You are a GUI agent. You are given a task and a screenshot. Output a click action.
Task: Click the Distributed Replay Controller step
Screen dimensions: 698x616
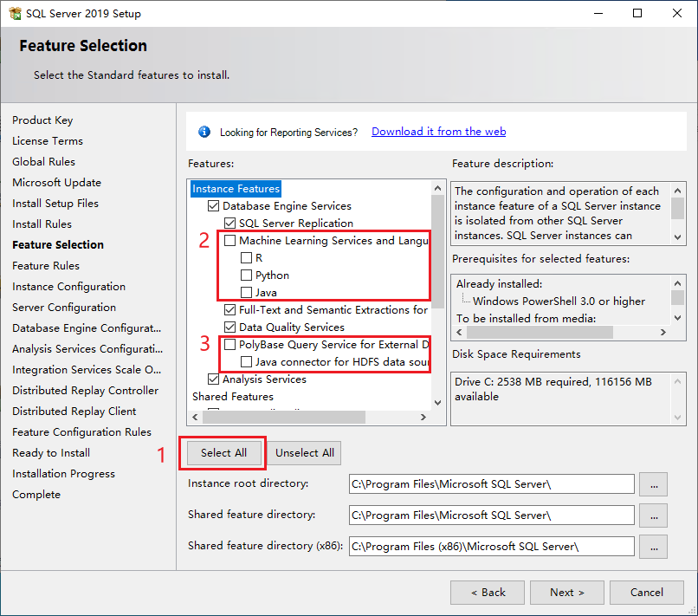86,391
